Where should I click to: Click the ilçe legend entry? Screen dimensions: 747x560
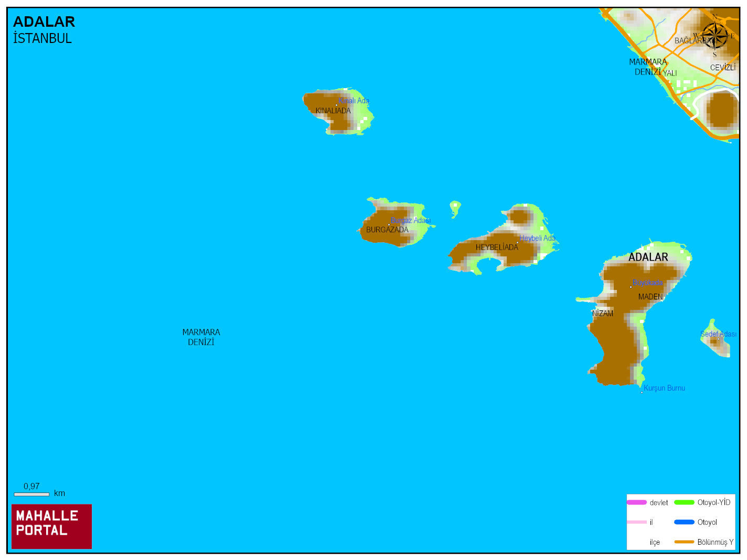(655, 542)
